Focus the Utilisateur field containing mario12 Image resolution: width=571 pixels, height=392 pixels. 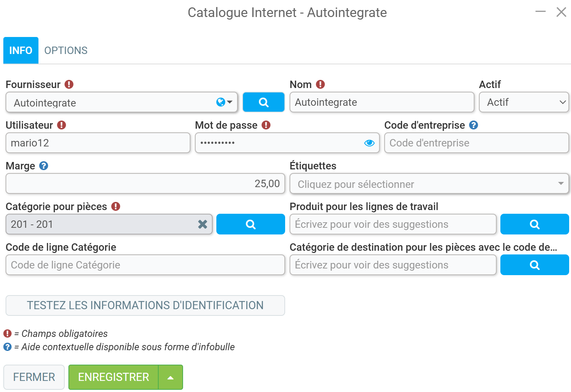(98, 143)
